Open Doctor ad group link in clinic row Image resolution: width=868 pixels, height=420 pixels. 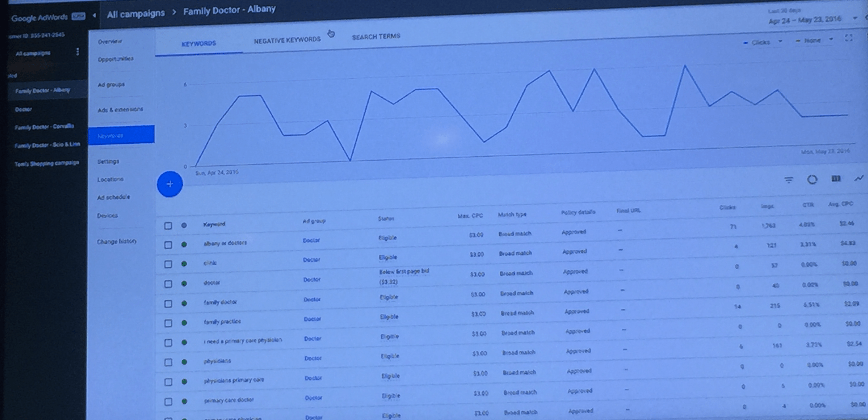(311, 260)
